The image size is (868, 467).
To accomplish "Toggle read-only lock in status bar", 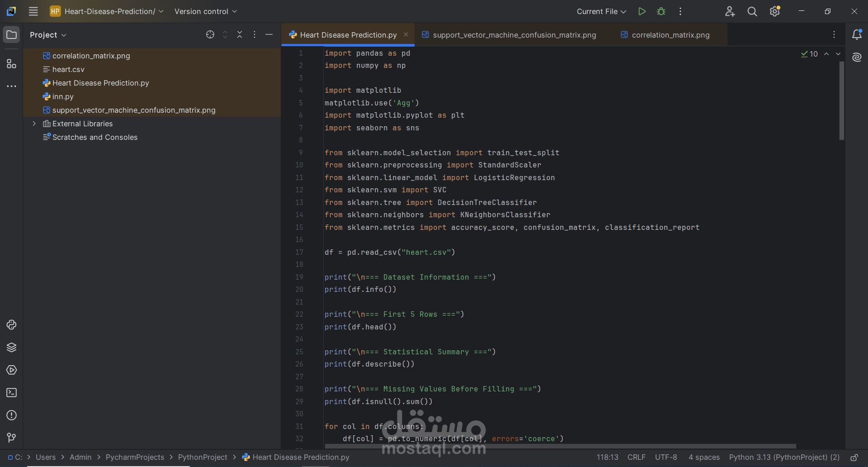I will 854,457.
